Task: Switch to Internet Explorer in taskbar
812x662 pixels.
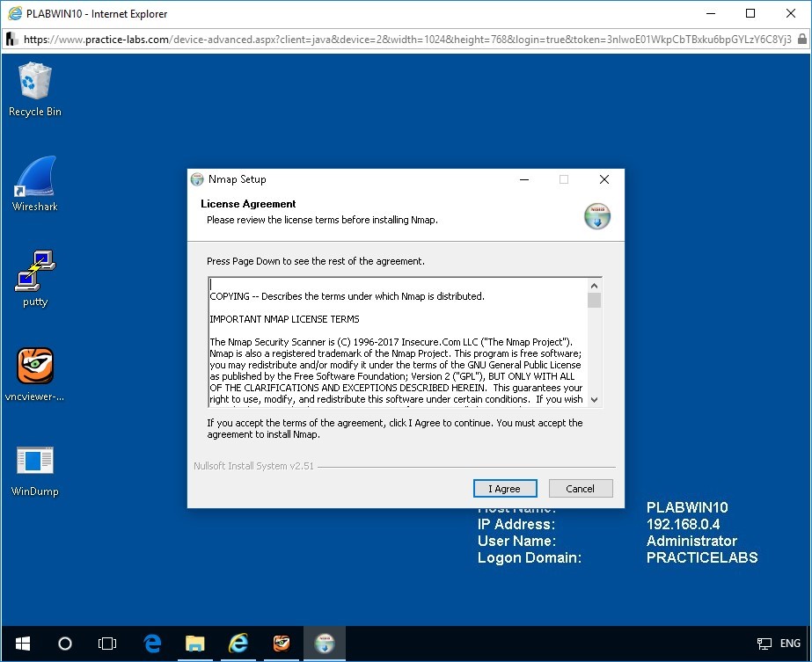Action: (x=238, y=644)
